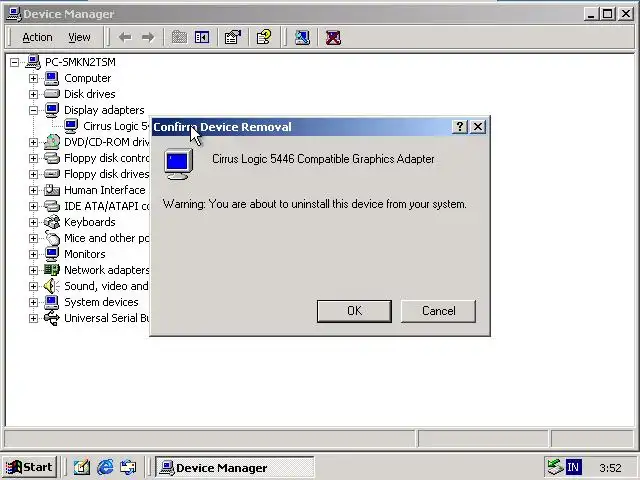This screenshot has height=480, width=640.
Task: Expand Mice and other pointing devices
Action: pos(33,238)
